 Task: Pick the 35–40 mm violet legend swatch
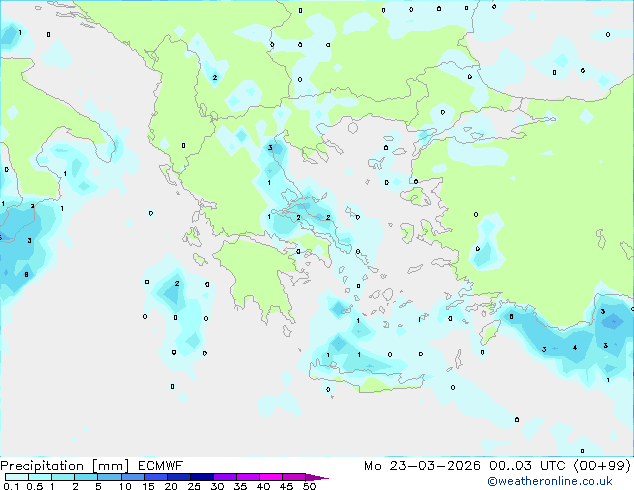[x=248, y=477]
